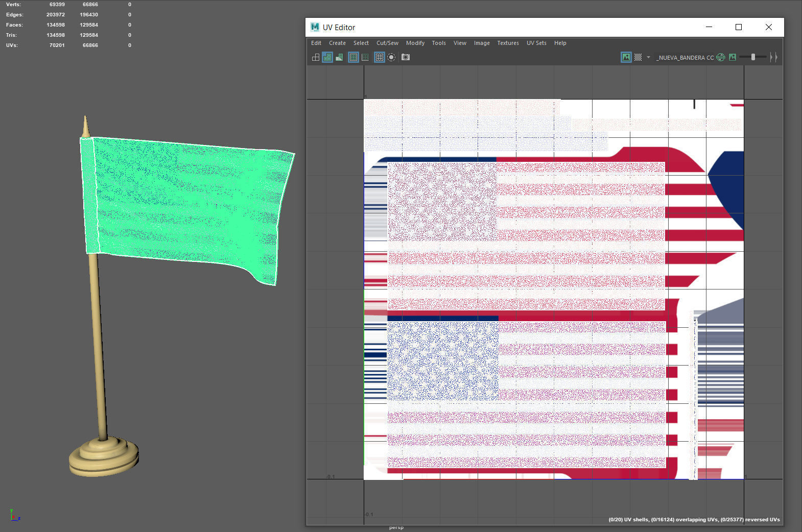The height and width of the screenshot is (532, 802).
Task: Open the Image menu
Action: click(x=482, y=43)
